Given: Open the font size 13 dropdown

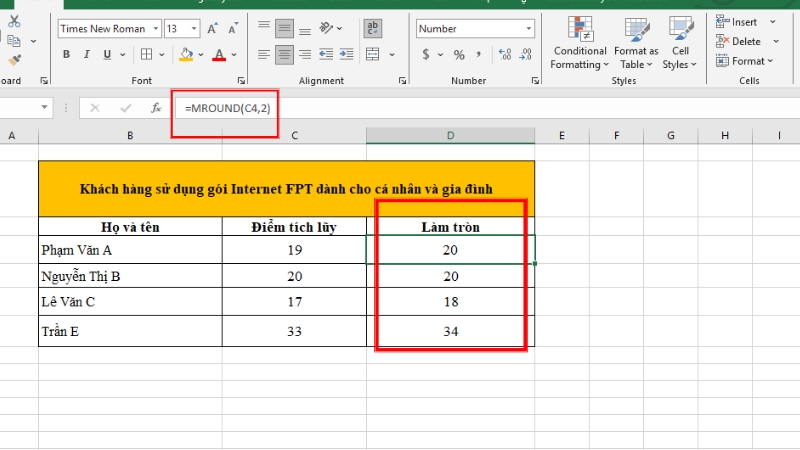Looking at the screenshot, I should click(194, 29).
